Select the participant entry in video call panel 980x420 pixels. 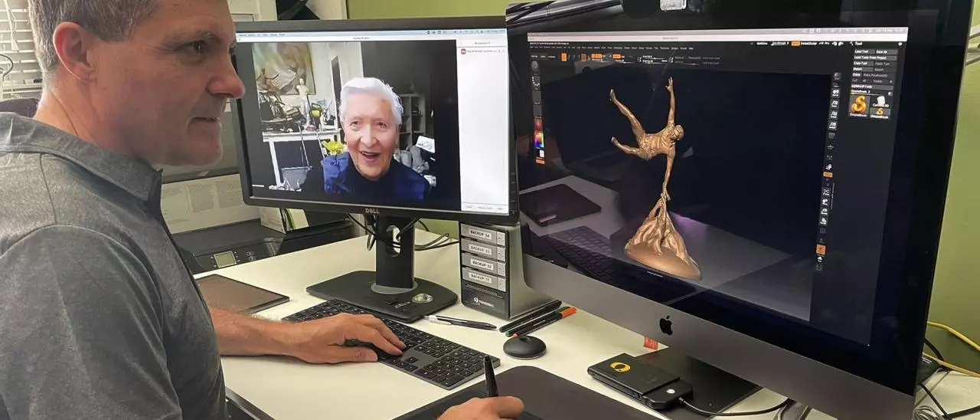click(481, 51)
